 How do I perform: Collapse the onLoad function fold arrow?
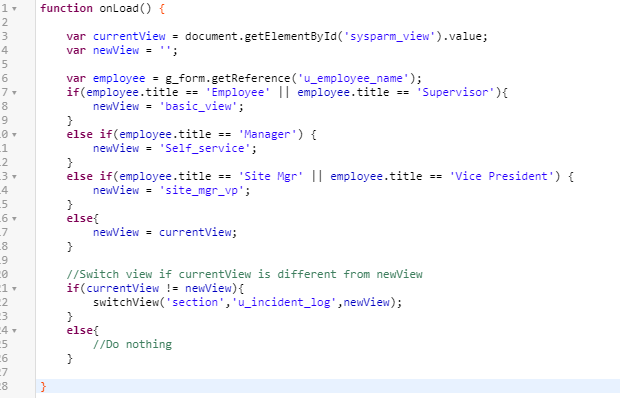point(15,9)
